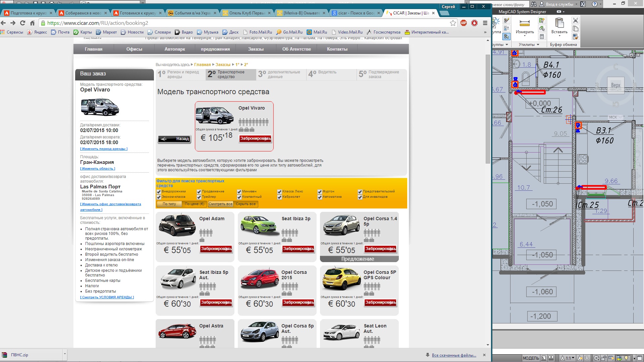Uncheck the Эконом-класса filter checkbox

(159, 197)
